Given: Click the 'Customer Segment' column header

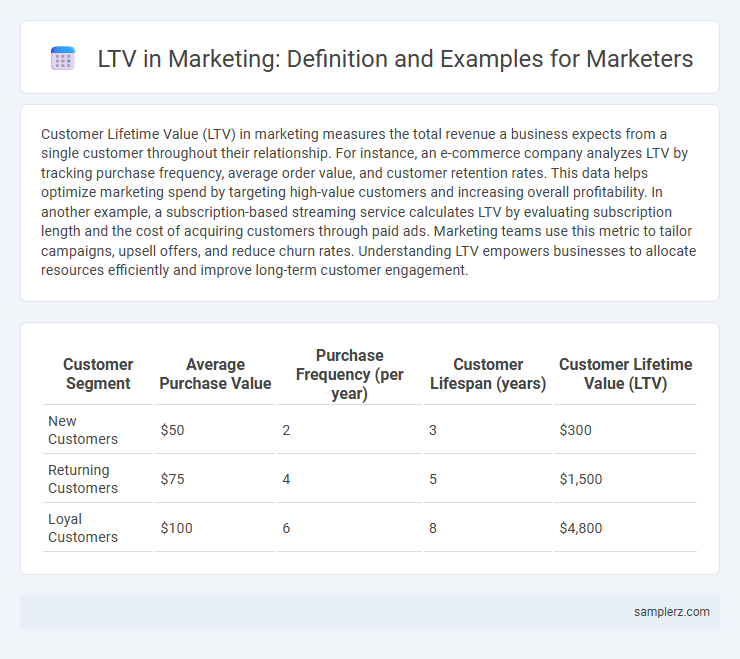Looking at the screenshot, I should (x=98, y=374).
